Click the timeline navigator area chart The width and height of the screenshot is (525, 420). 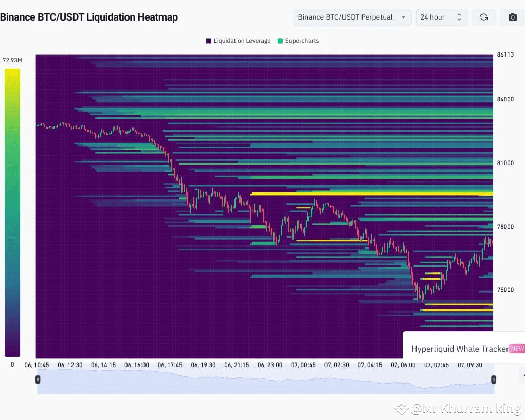265,380
